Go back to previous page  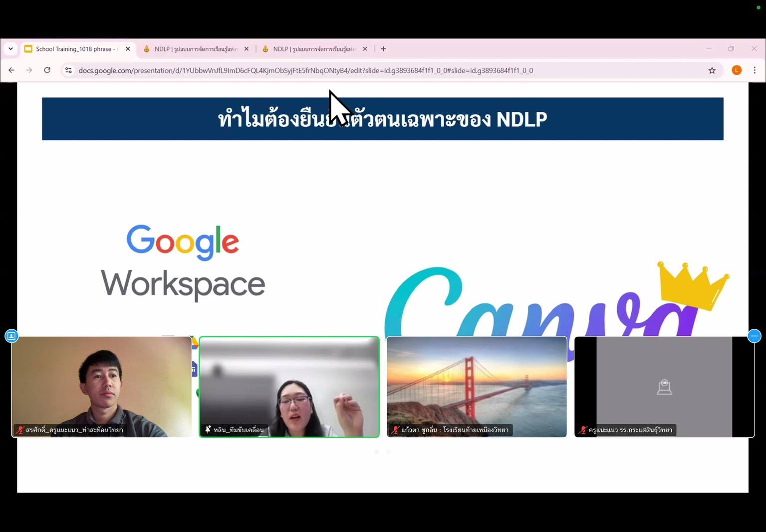pos(11,70)
